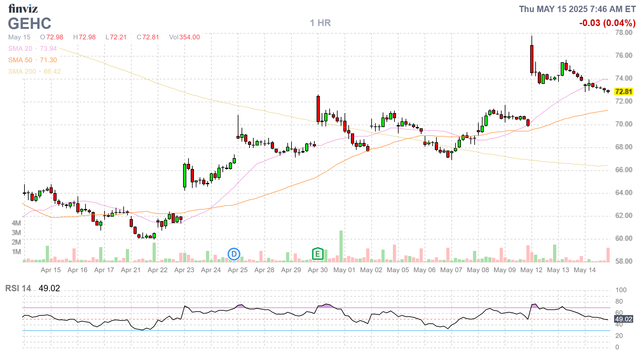The height and width of the screenshot is (357, 644).
Task: Click the Apr 23 date label
Action: click(184, 270)
